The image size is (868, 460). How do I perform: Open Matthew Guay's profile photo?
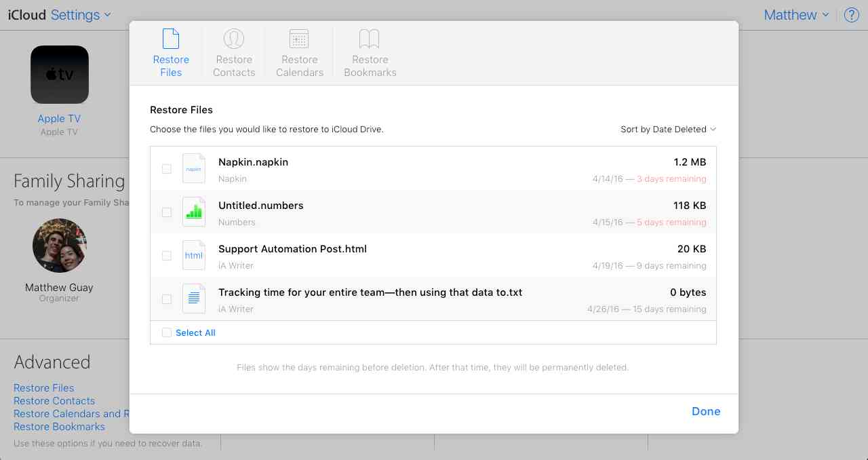[x=60, y=246]
